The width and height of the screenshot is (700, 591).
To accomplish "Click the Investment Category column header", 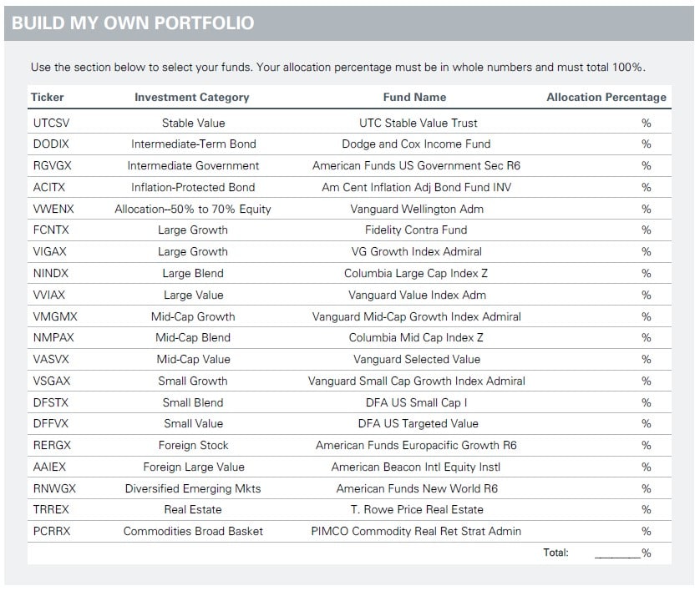I will pos(192,98).
